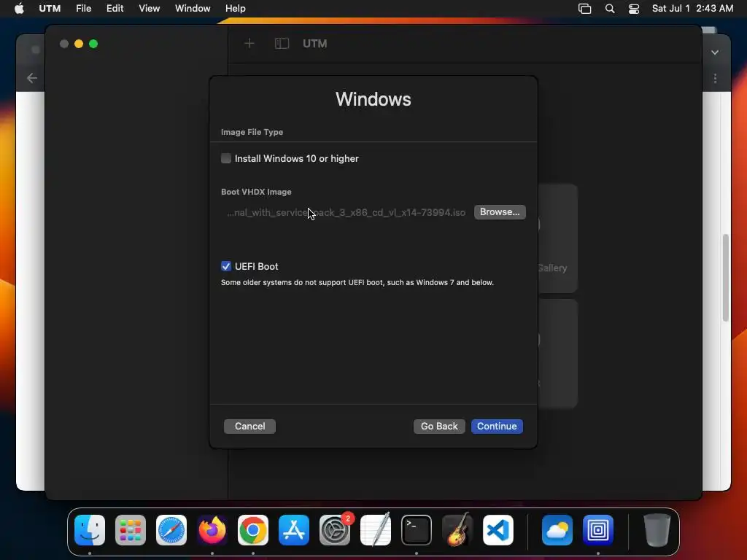Open the Apple menu
Image resolution: width=747 pixels, height=560 pixels.
pyautogui.click(x=19, y=9)
